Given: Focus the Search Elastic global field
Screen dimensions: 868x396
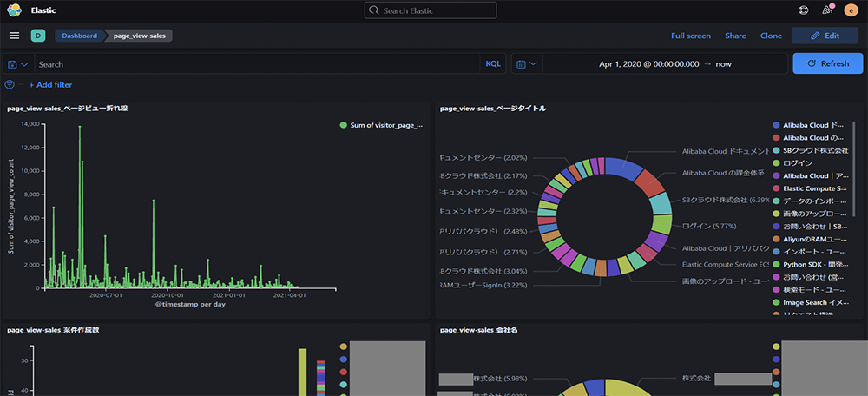Looking at the screenshot, I should tap(431, 10).
